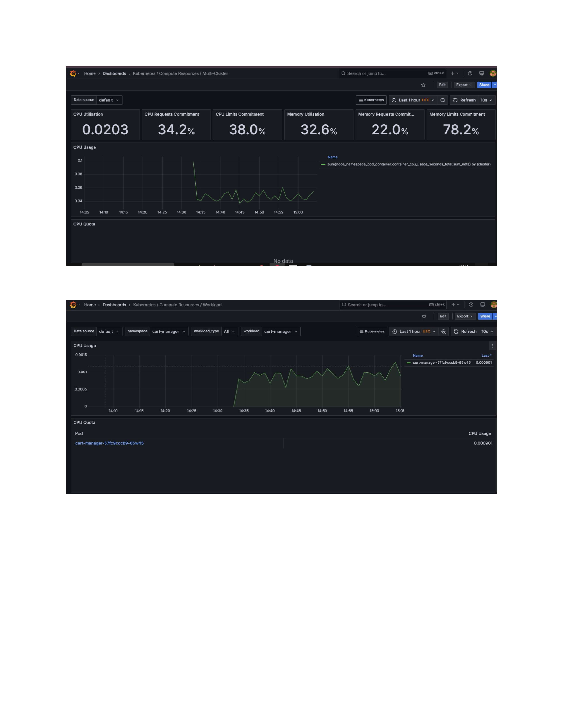The image size is (563, 728).
Task: Click Kubernetes / Compute Resources / Multi-Cluster breadcrumb
Action: [x=180, y=73]
